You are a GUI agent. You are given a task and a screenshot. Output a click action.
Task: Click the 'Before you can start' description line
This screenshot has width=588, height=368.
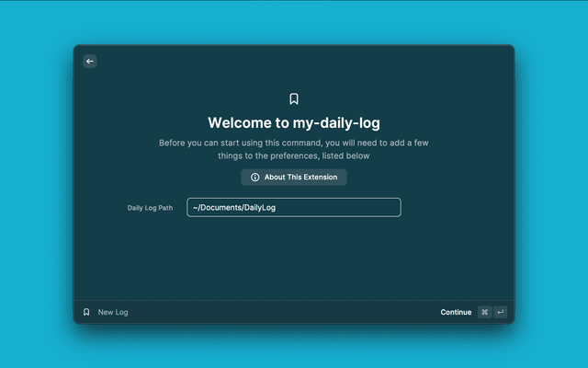click(x=294, y=144)
